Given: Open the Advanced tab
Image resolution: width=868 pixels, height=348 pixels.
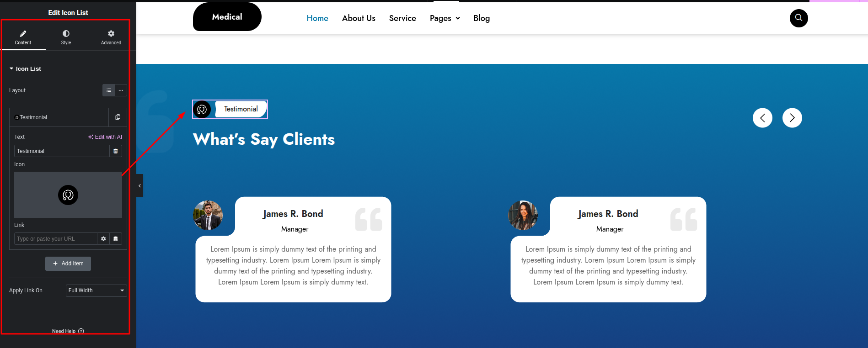Looking at the screenshot, I should coord(111,37).
